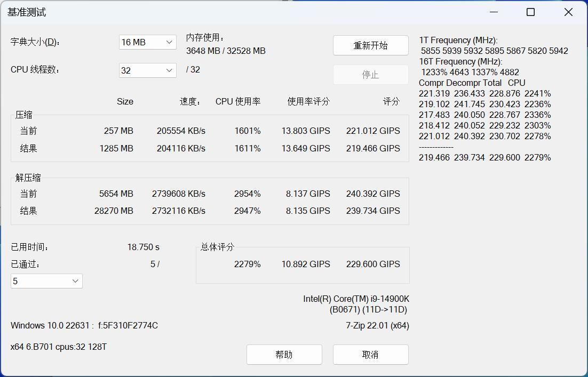
Task: Click the 7-Zip 22.01 (x64) version text
Action: coord(377,326)
